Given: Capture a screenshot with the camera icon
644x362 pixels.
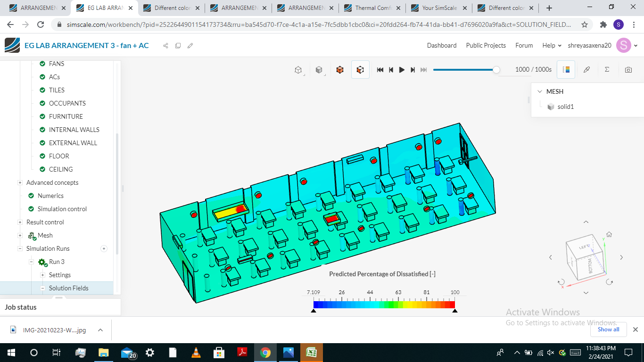Looking at the screenshot, I should (628, 70).
